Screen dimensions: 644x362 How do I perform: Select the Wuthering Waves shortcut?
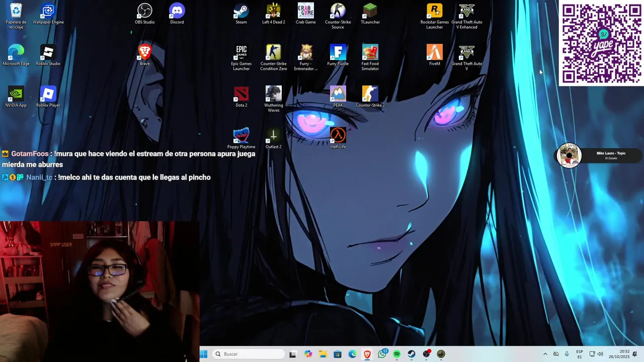pos(274,100)
